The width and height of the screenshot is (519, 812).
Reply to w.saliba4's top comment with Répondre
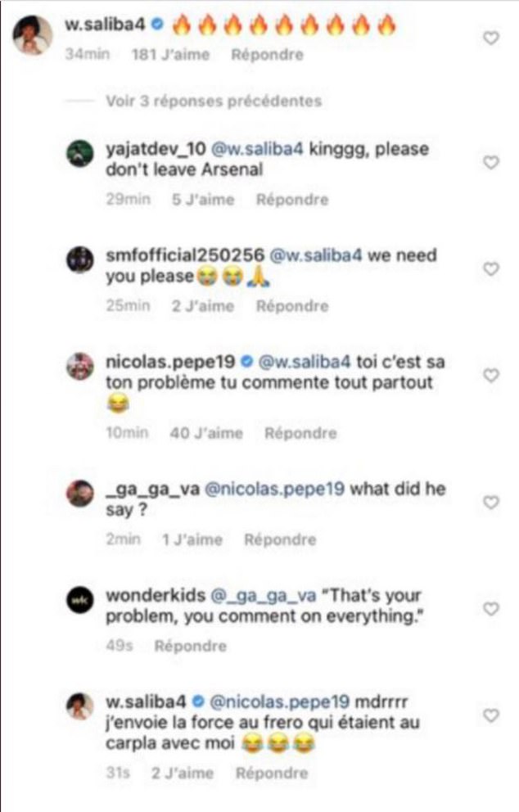(267, 54)
